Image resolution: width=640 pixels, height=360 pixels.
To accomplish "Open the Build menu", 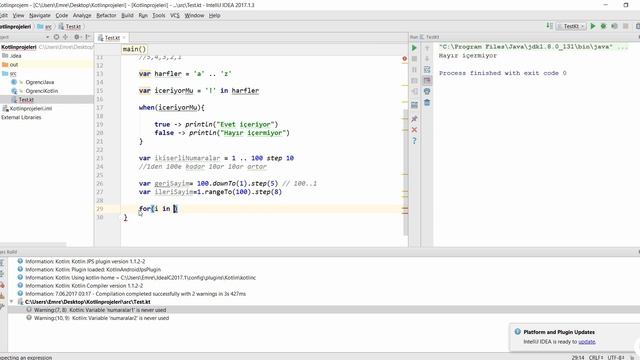I will tap(127, 16).
